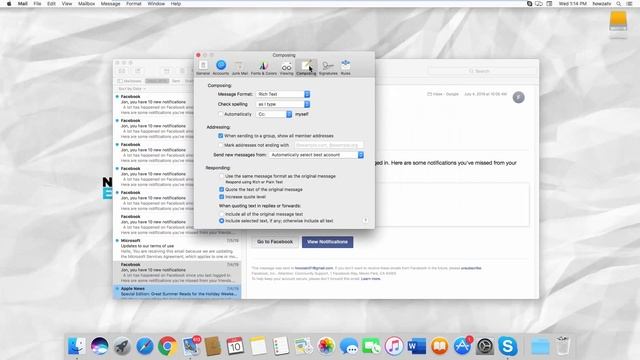Select Include all of original message text
This screenshot has height=360, width=640.
tap(222, 214)
